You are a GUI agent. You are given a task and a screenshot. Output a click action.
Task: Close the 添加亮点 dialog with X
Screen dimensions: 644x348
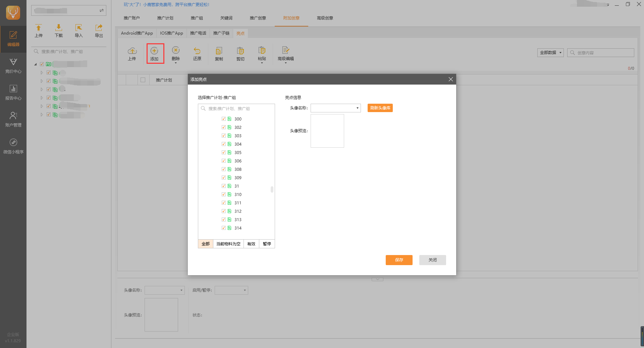[x=450, y=79]
